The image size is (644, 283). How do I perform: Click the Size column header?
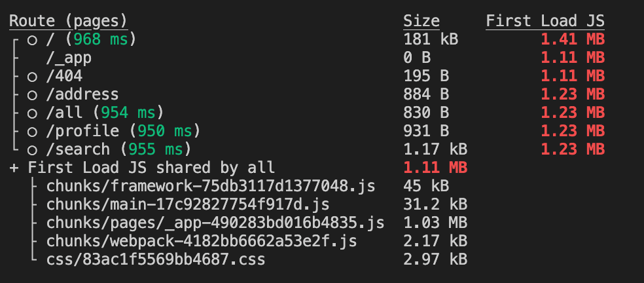[x=421, y=21]
